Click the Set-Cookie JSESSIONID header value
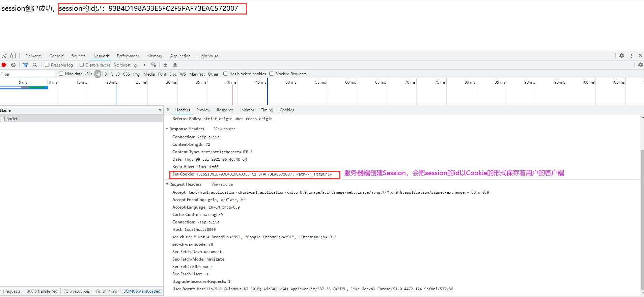Viewport: 644px width, 297px height. click(x=264, y=174)
